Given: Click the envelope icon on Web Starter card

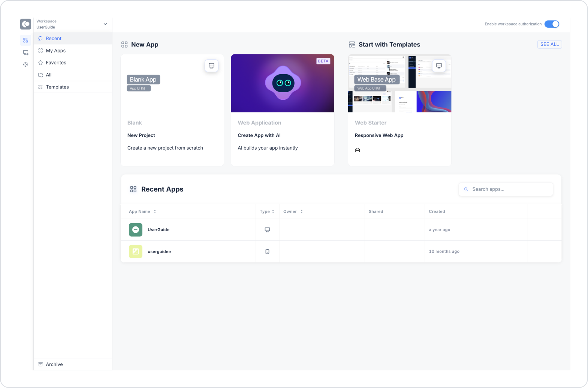Looking at the screenshot, I should coord(358,150).
